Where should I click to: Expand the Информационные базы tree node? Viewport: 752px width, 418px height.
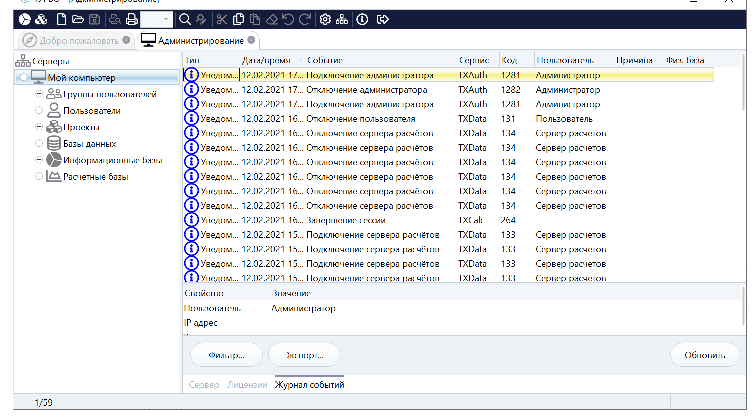point(39,159)
